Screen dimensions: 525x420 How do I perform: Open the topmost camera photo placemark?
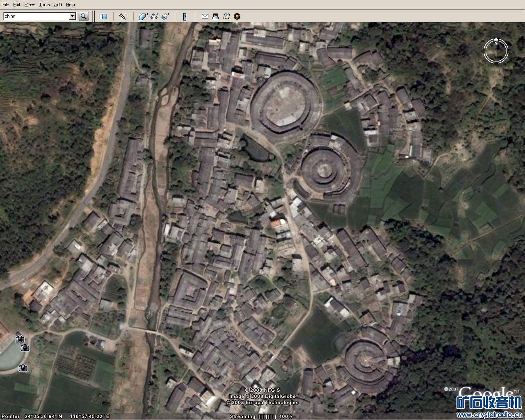pyautogui.click(x=20, y=339)
